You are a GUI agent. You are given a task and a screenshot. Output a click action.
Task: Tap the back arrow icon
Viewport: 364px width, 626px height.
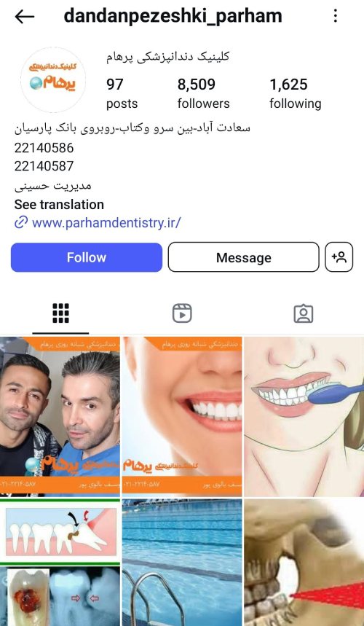tap(24, 17)
